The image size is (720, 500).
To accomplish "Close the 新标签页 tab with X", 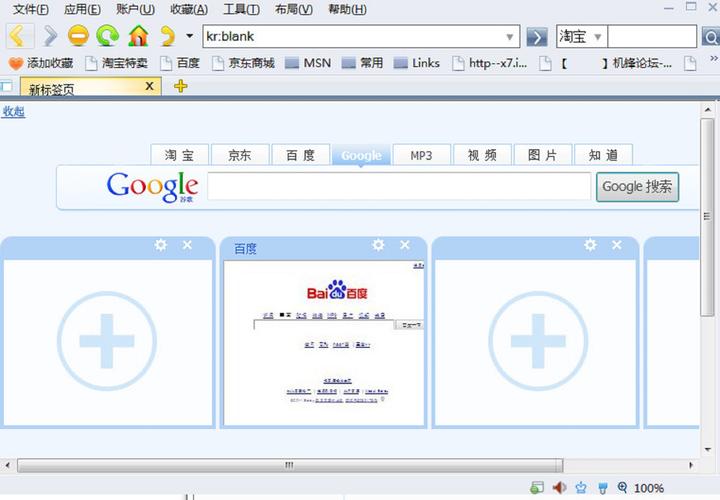I will click(x=149, y=86).
